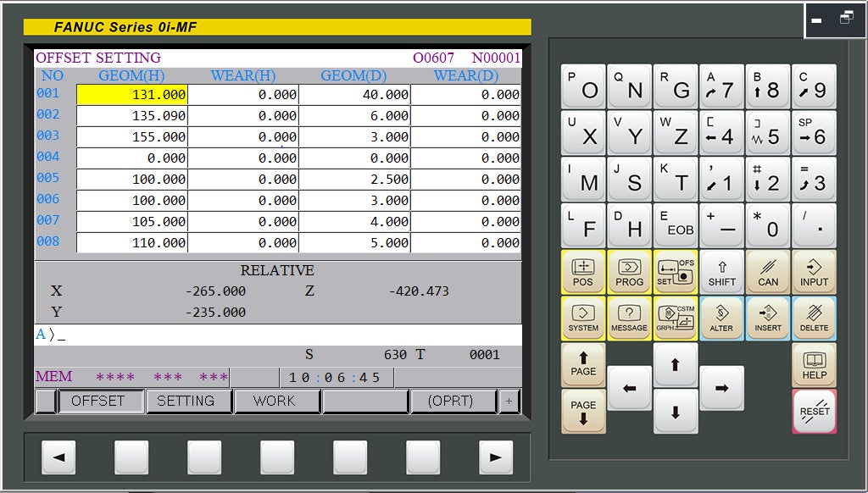Screen dimensions: 868x493
Task: Move cursor with left arrow key
Action: pos(630,389)
